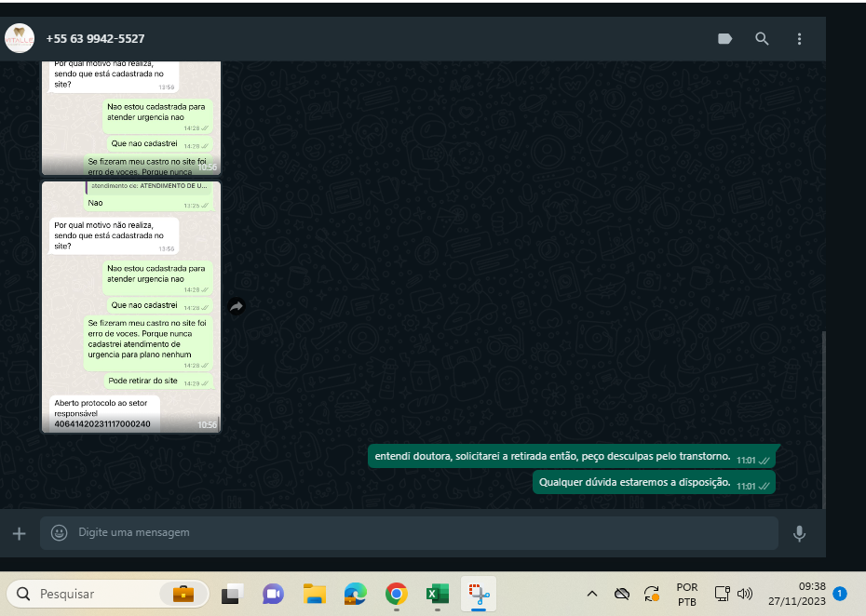Click the chat vertical scrollbar

(821, 419)
